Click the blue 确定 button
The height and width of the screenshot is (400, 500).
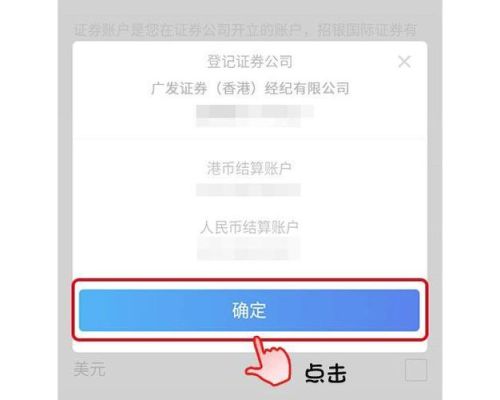click(249, 310)
